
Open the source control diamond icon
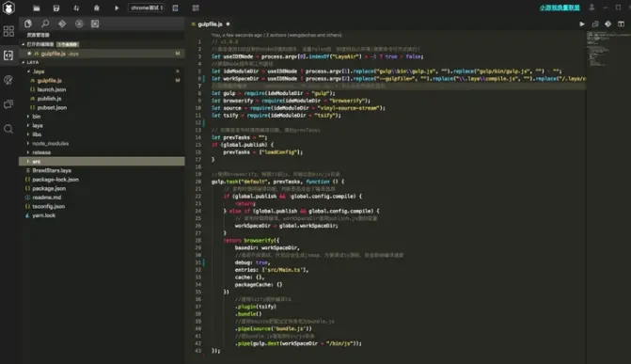(x=62, y=24)
